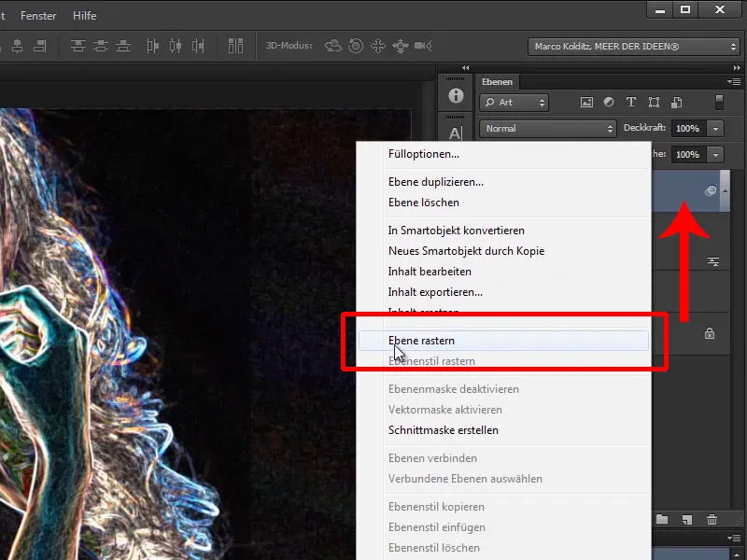The image size is (747, 560).
Task: Click Ebenenstil kopieren menu entry
Action: pyautogui.click(x=504, y=507)
